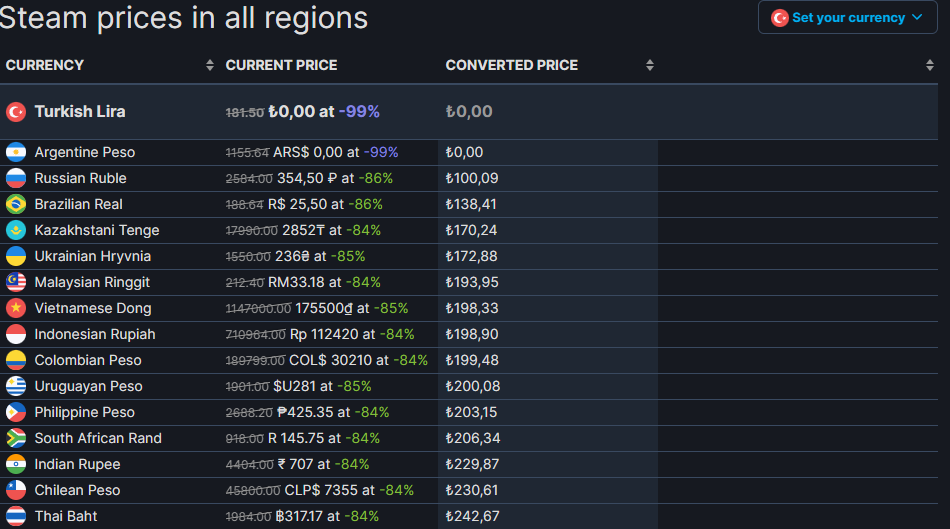Click the ₺230,61 converted price

pyautogui.click(x=472, y=490)
